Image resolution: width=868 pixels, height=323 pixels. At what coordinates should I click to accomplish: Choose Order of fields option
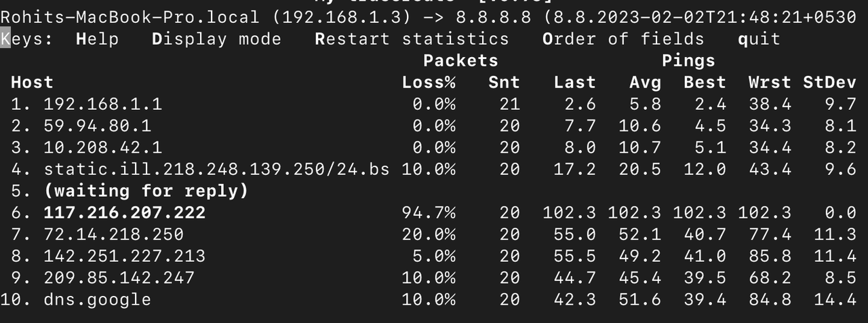coord(623,39)
